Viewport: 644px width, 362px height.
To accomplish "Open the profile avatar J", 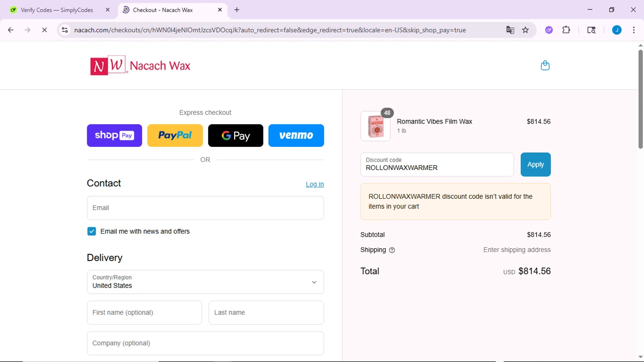I will 617,30.
